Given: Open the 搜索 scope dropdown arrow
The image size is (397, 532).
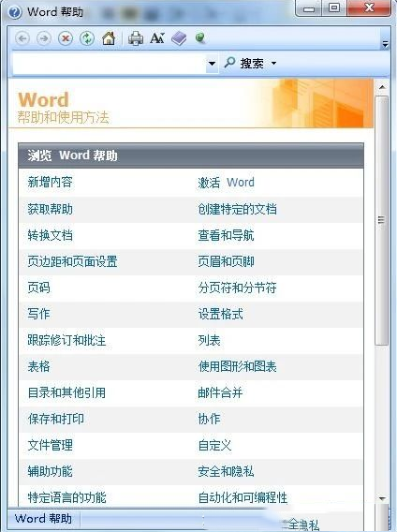Looking at the screenshot, I should tap(273, 63).
